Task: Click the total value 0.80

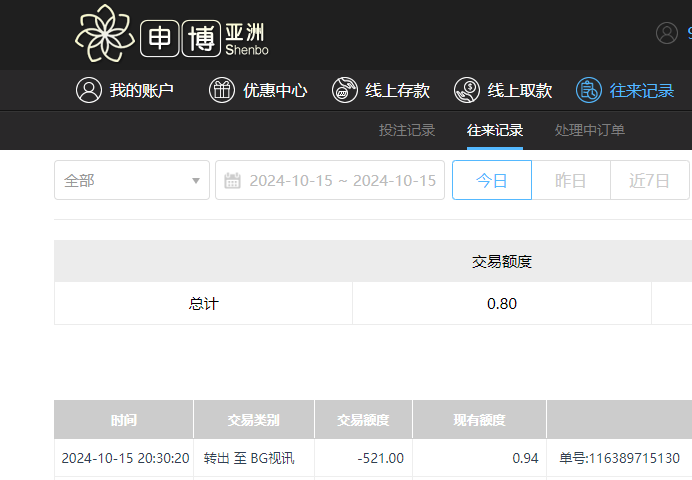Action: tap(502, 304)
